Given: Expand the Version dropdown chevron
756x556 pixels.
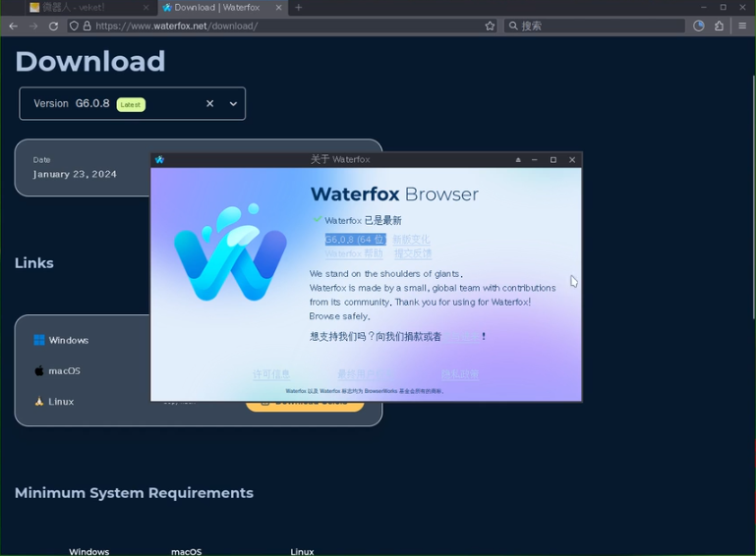Looking at the screenshot, I should pos(233,103).
